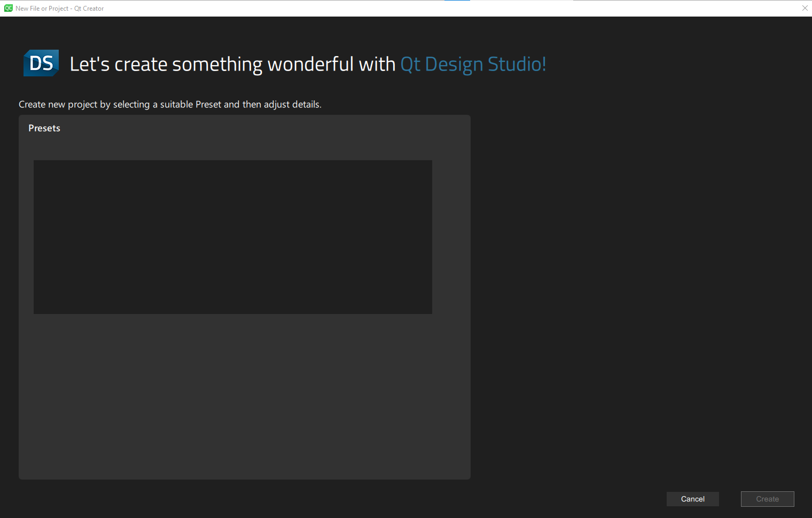Screen dimensions: 812x518
Task: Click the Qt Creator title bar icon
Action: point(9,8)
